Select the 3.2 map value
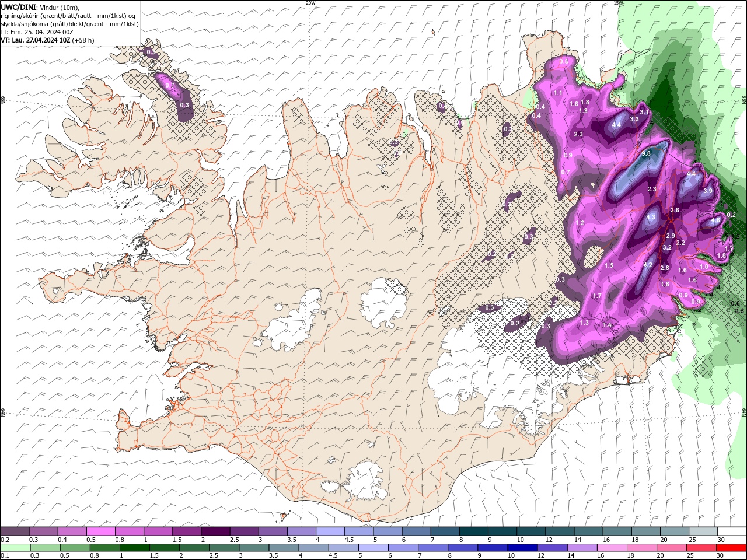This screenshot has height=560, width=747. pos(668,247)
